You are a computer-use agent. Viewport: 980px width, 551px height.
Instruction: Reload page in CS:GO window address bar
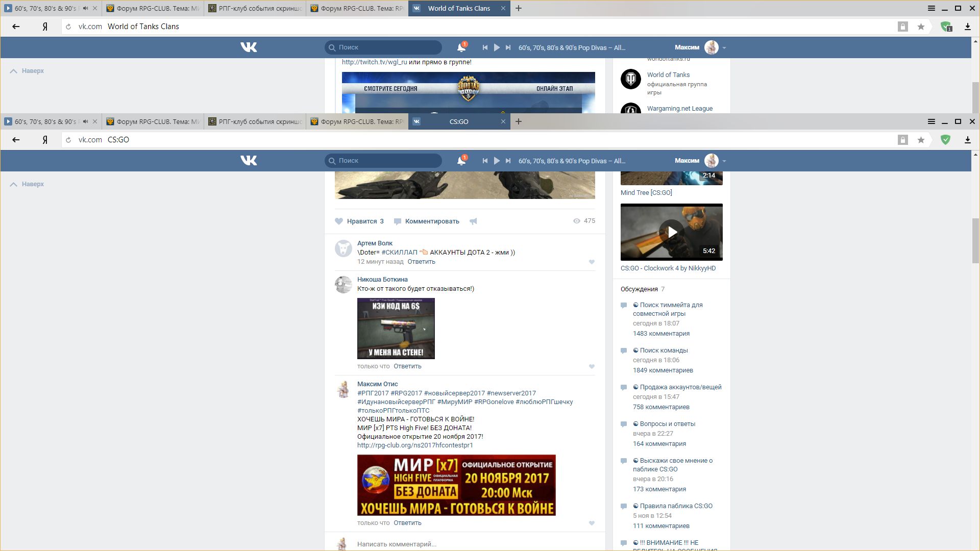click(x=68, y=140)
